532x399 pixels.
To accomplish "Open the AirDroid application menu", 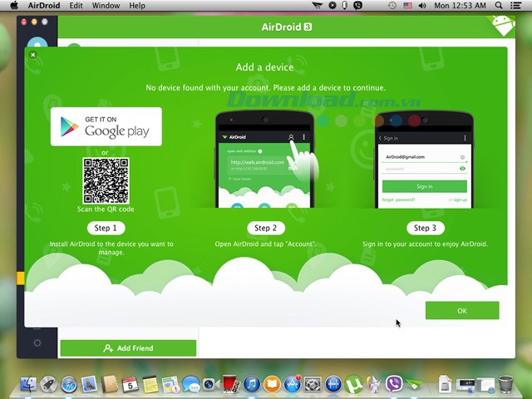I will tap(44, 6).
